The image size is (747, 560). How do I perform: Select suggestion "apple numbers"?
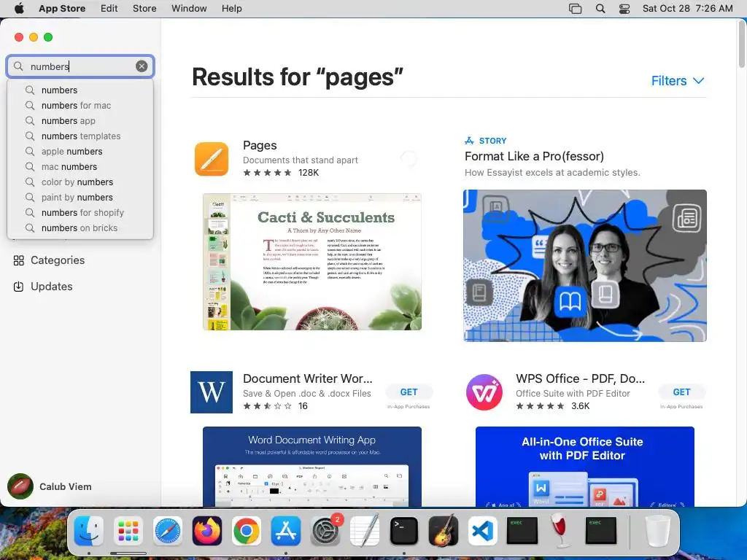click(x=80, y=152)
